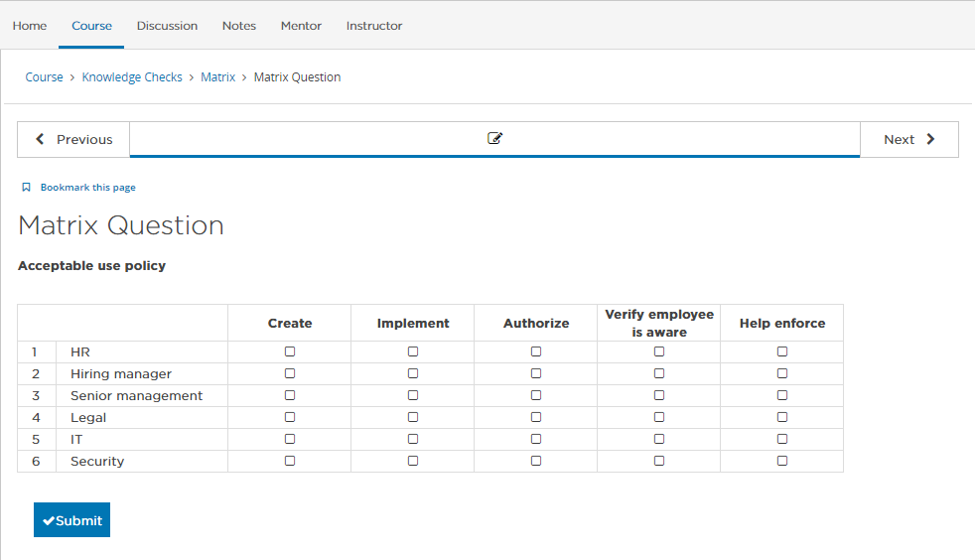Check Authorize for Senior management
The image size is (975, 560).
click(x=536, y=395)
